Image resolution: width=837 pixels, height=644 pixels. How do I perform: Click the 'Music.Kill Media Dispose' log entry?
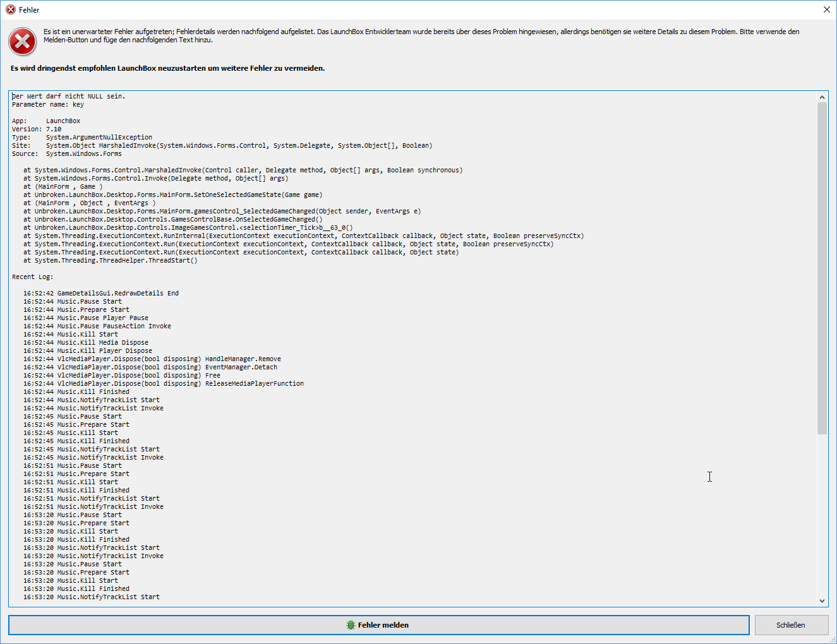coord(86,343)
